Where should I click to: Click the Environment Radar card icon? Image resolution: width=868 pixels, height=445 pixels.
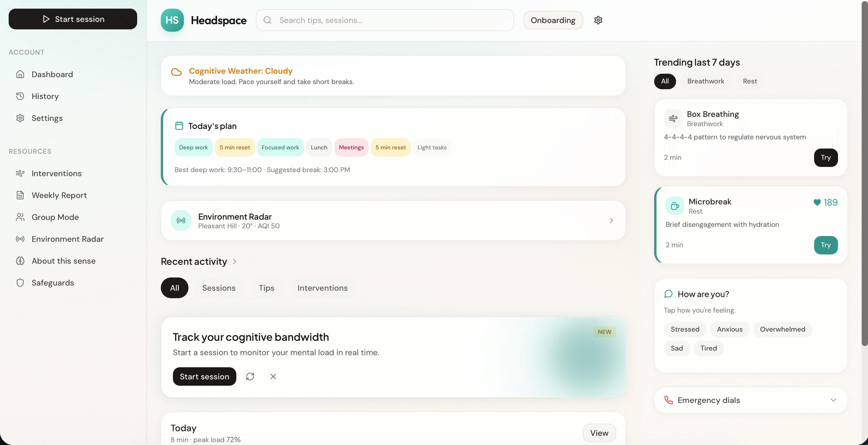[x=181, y=220]
